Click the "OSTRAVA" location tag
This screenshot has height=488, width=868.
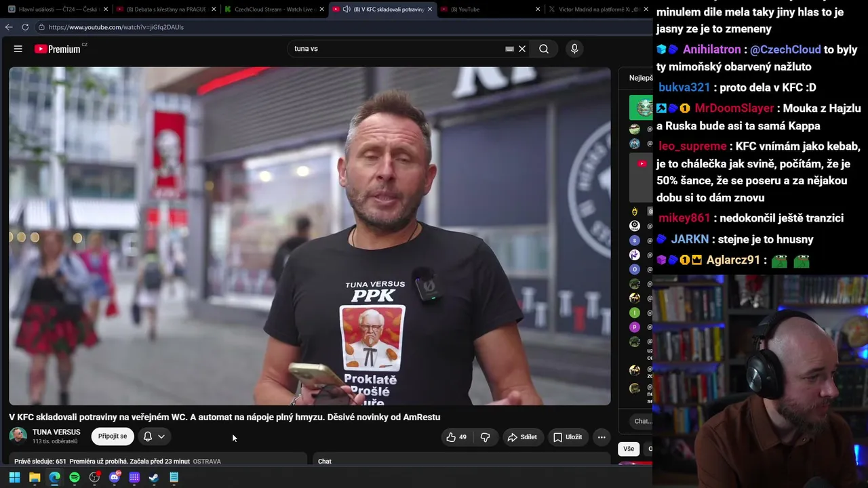click(x=207, y=462)
